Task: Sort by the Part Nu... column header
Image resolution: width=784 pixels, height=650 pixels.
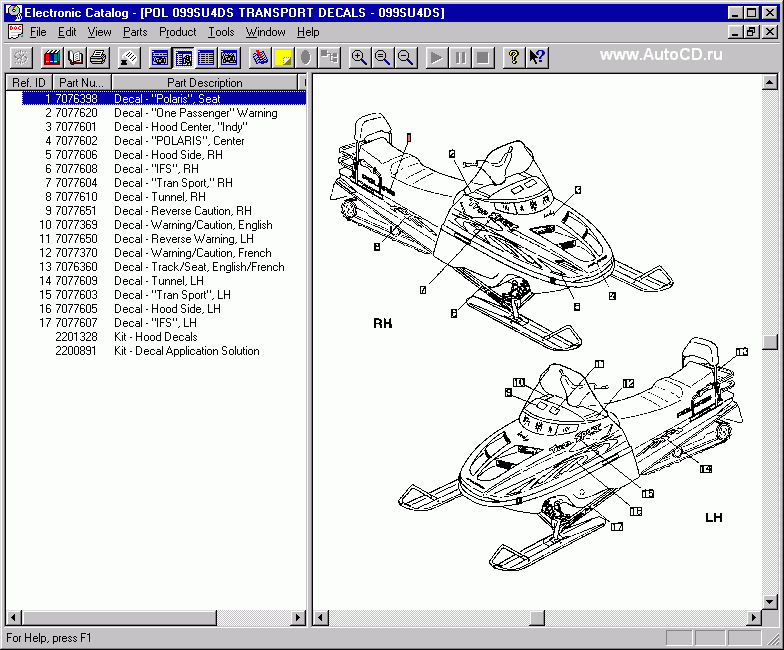Action: click(82, 82)
